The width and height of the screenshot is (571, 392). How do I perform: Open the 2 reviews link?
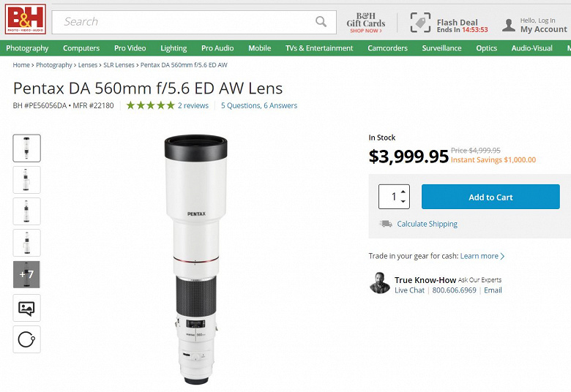tap(193, 105)
